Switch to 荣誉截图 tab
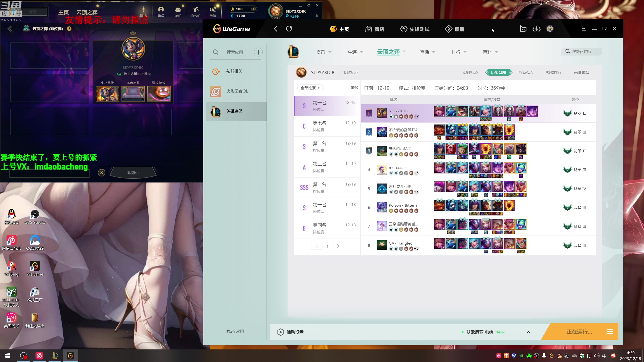 [581, 72]
